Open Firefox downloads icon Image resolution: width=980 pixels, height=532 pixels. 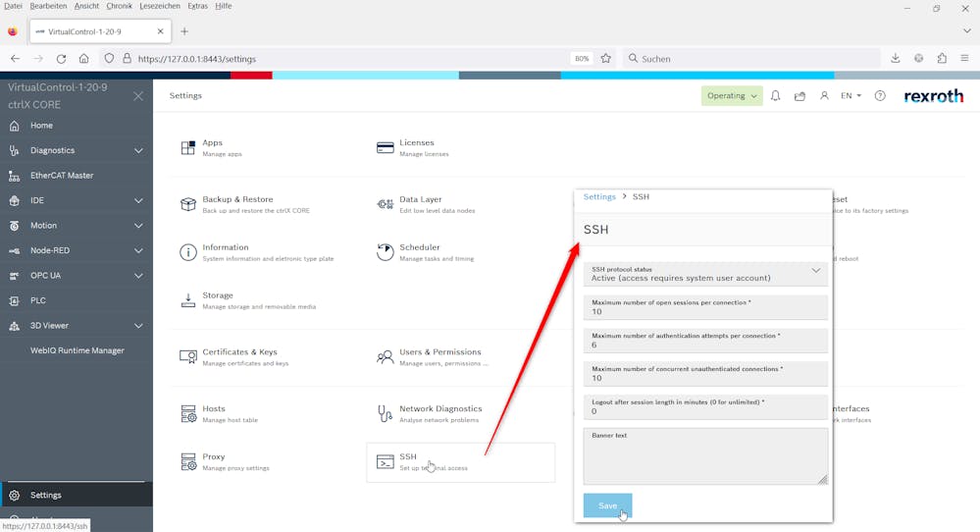coord(895,58)
